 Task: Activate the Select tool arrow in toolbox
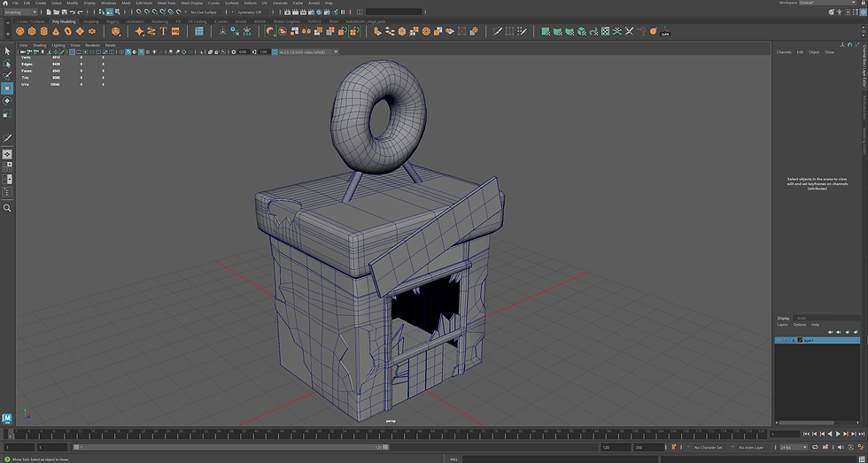coord(7,50)
